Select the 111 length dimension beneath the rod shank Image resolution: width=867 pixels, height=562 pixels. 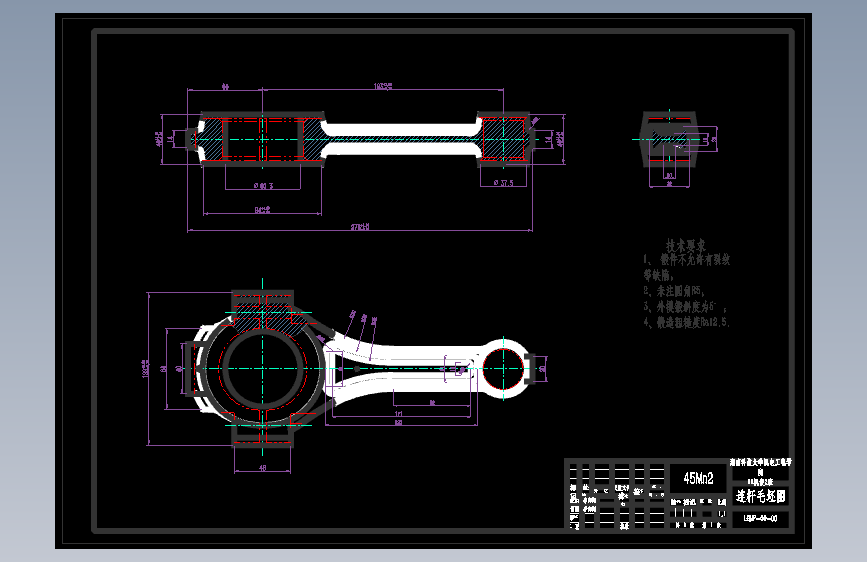(x=399, y=414)
